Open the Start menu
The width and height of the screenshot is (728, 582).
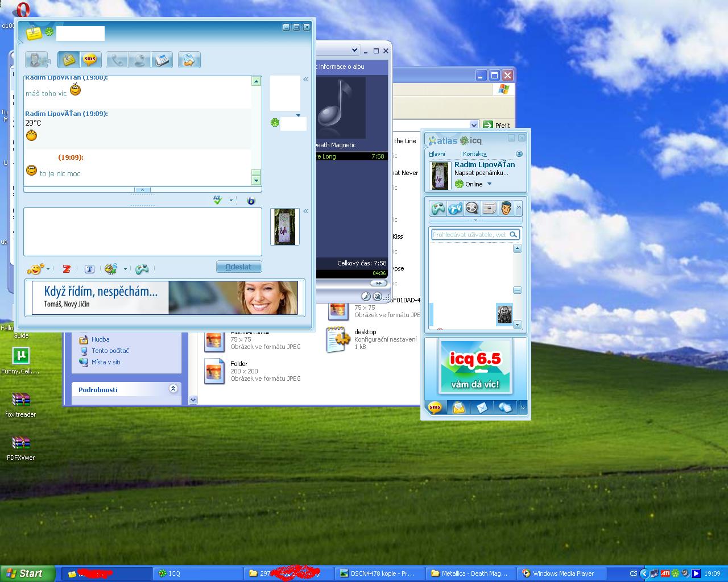tap(27, 573)
